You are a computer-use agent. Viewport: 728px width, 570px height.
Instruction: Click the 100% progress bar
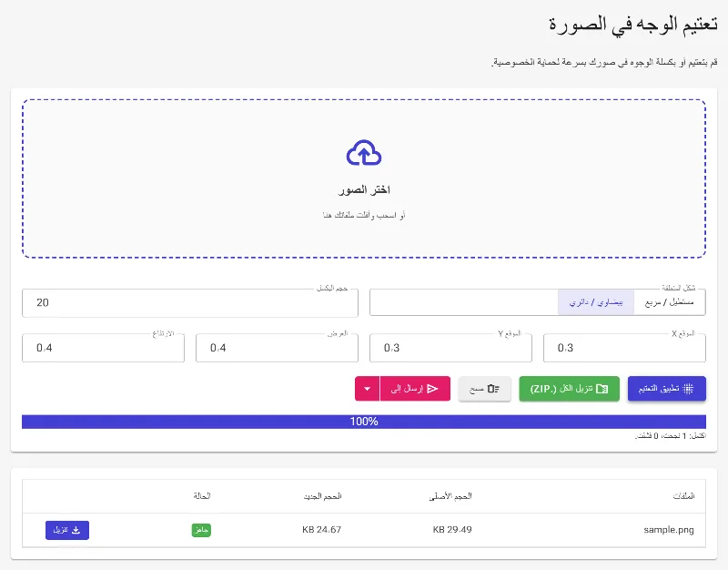tap(364, 422)
